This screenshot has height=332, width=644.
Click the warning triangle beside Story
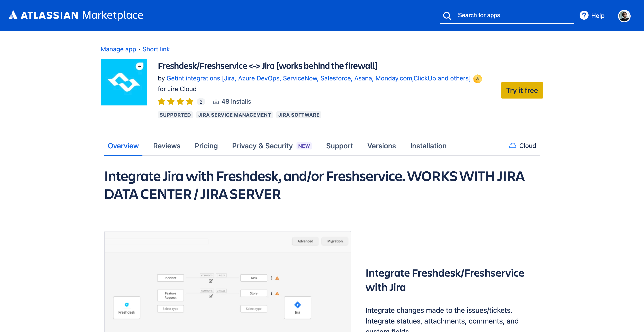pyautogui.click(x=277, y=294)
